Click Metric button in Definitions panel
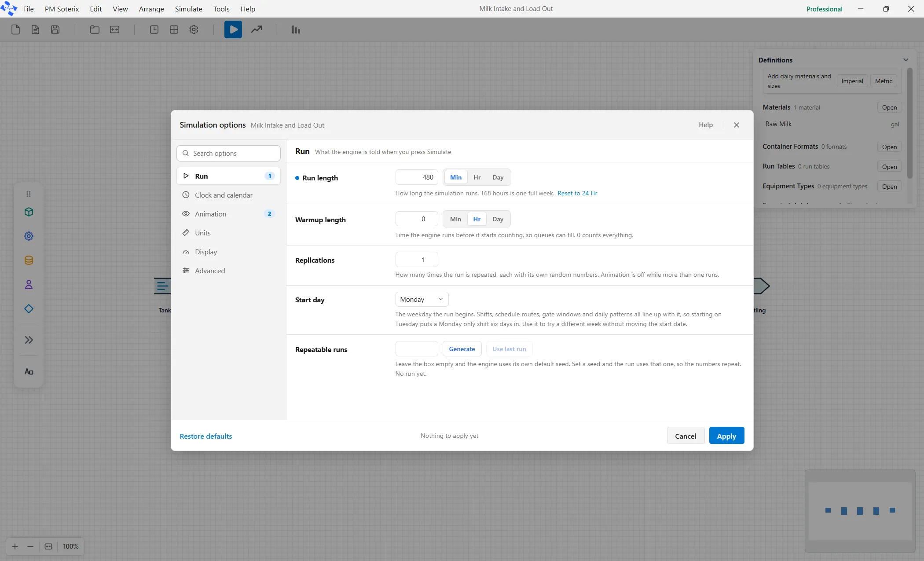 tap(884, 81)
